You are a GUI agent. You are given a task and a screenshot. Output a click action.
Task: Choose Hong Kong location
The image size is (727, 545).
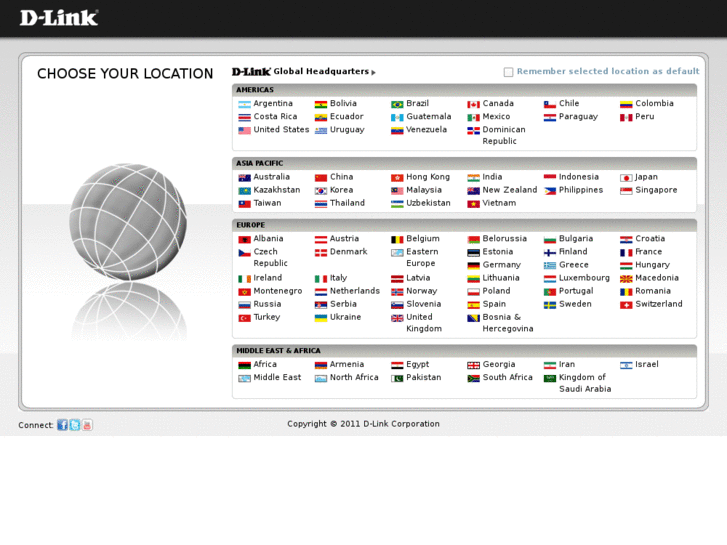coord(428,177)
